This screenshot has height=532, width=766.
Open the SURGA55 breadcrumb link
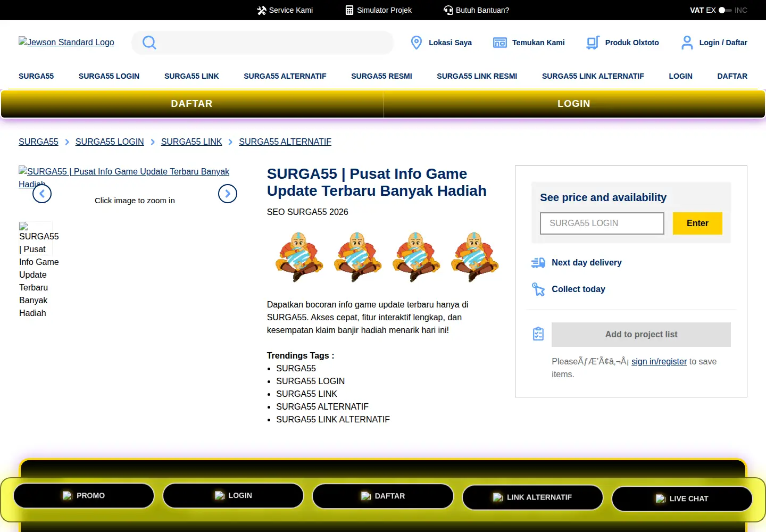pyautogui.click(x=38, y=142)
